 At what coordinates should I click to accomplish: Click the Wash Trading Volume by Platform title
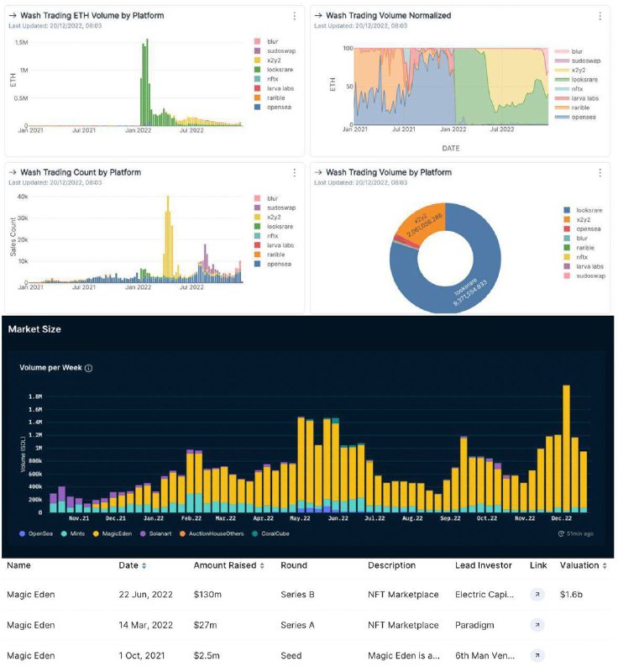389,172
